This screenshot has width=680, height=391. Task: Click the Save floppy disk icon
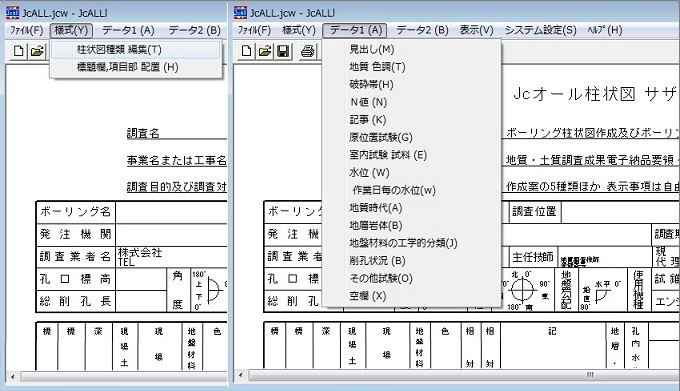coord(283,51)
